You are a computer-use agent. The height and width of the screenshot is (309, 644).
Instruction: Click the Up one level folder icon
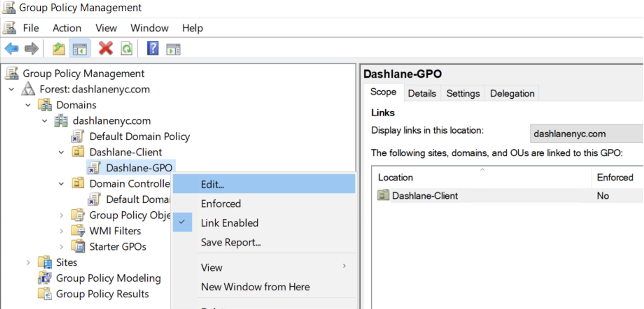[59, 49]
